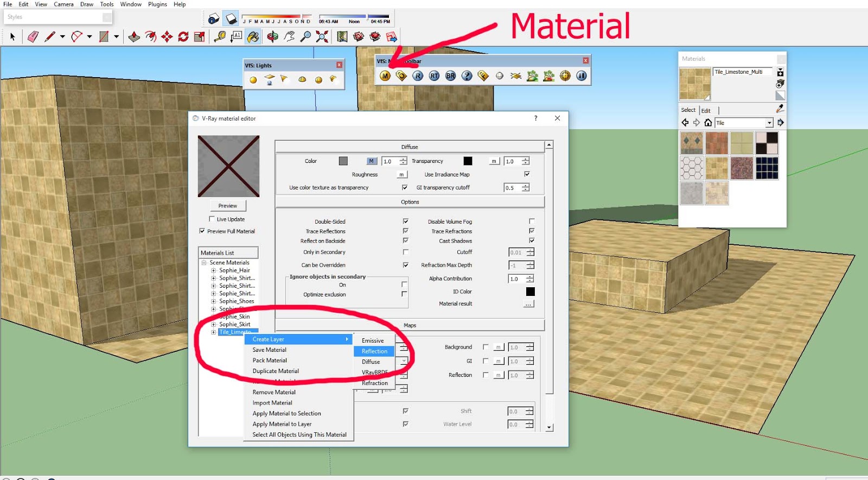Screen dimensions: 868x480
Task: Click eyedropper sample paint in Materials panel
Action: (x=780, y=109)
